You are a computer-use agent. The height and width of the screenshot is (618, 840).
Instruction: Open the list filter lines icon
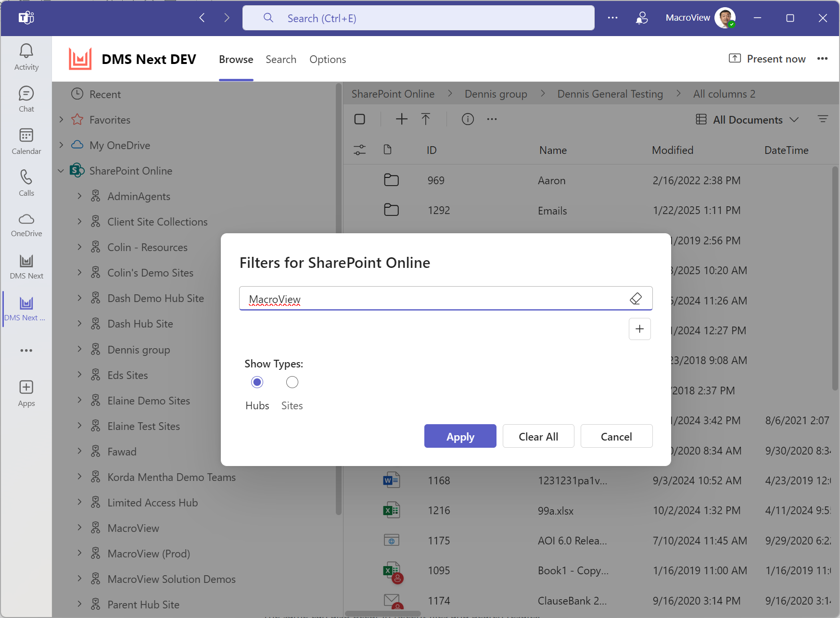(x=823, y=119)
